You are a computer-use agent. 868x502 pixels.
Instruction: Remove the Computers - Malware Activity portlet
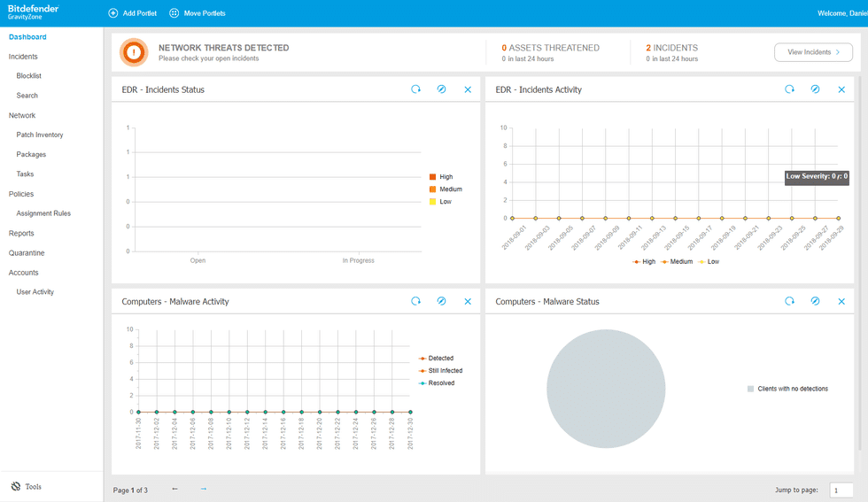(468, 302)
